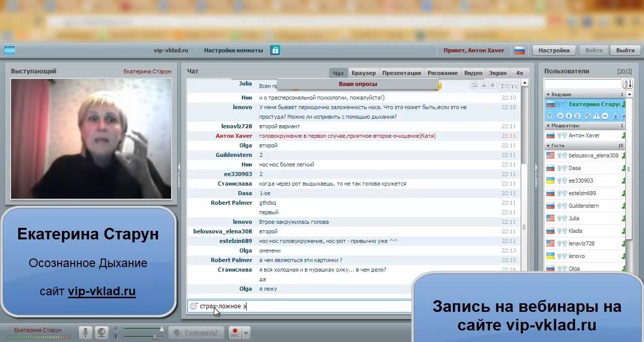Select the 4x layout tab

click(x=520, y=73)
